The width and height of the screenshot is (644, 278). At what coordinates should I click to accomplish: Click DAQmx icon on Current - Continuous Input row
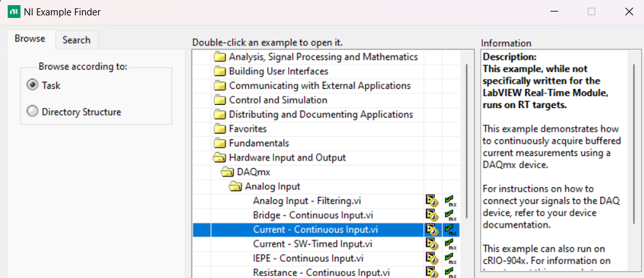point(451,230)
